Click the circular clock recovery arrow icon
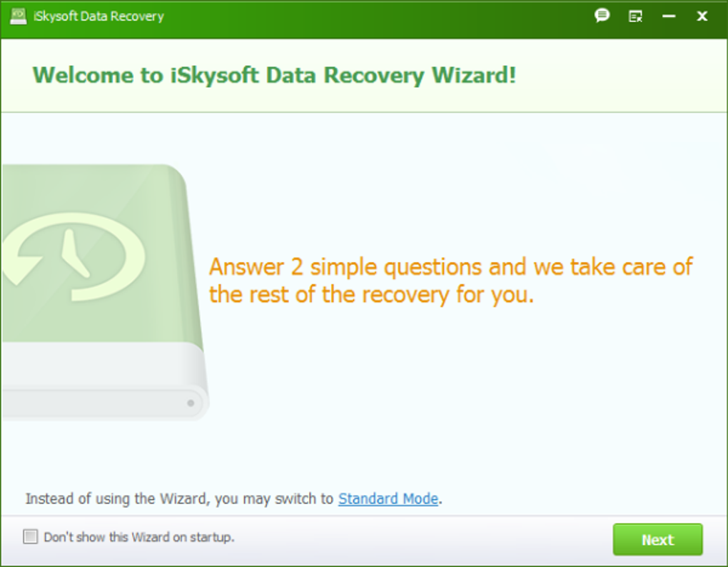 click(x=74, y=256)
